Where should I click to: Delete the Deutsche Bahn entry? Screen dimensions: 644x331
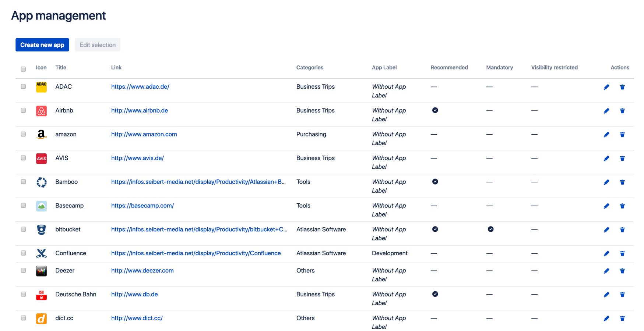coord(622,295)
